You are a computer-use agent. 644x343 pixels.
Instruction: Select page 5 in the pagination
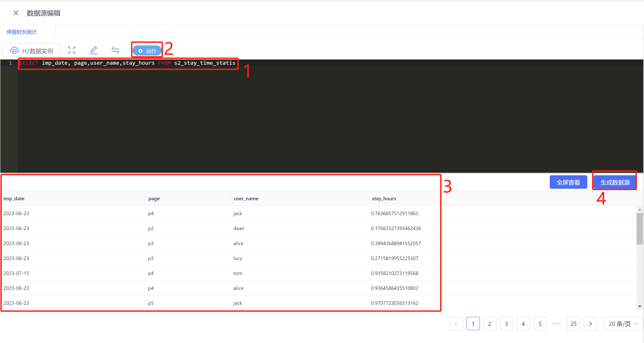540,324
